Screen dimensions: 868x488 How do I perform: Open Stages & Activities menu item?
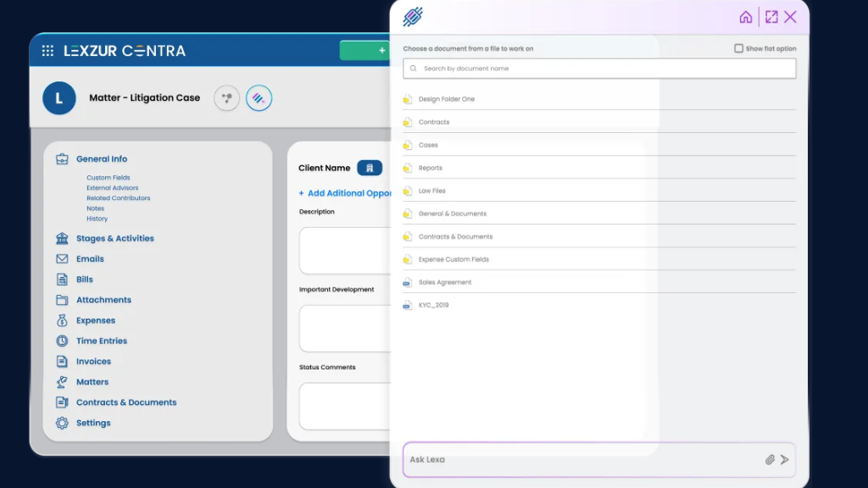coord(114,239)
